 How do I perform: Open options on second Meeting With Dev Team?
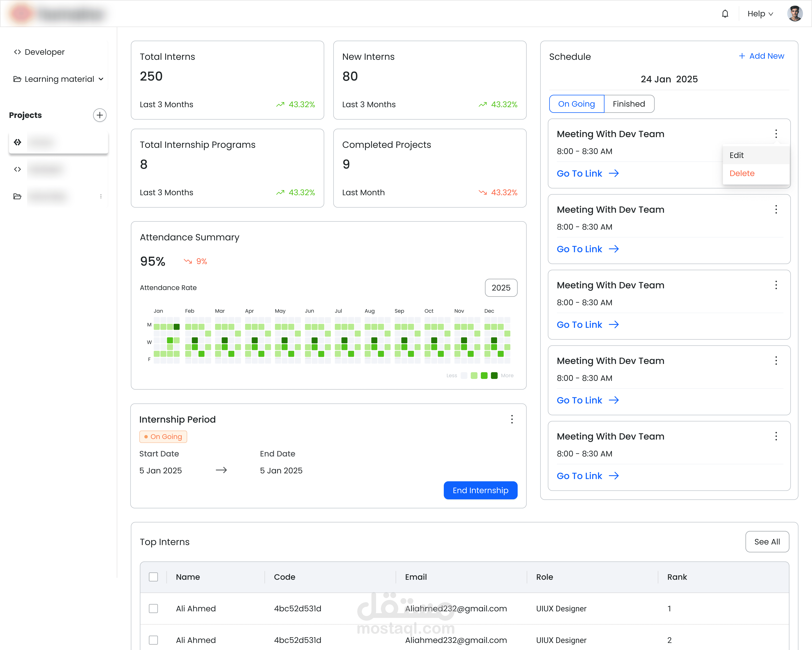click(776, 209)
